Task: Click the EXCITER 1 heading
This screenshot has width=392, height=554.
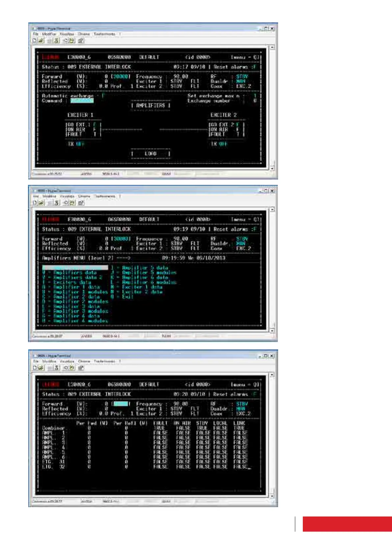Action: click(80, 115)
